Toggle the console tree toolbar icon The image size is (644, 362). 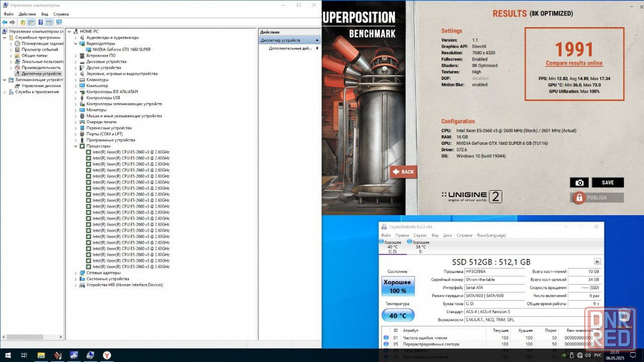31,22
